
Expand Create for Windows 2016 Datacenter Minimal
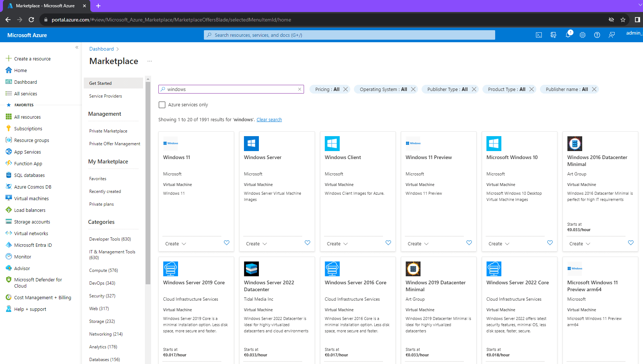pyautogui.click(x=580, y=244)
